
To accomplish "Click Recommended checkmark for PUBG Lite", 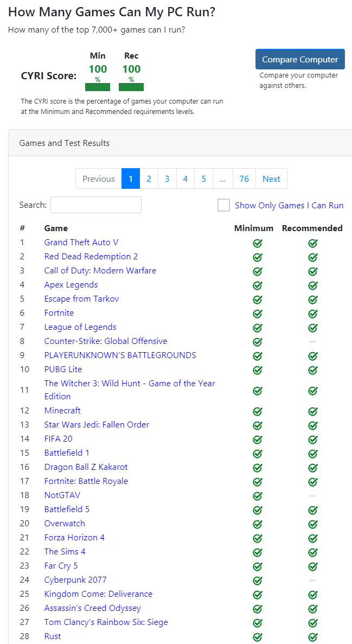I will (x=312, y=371).
